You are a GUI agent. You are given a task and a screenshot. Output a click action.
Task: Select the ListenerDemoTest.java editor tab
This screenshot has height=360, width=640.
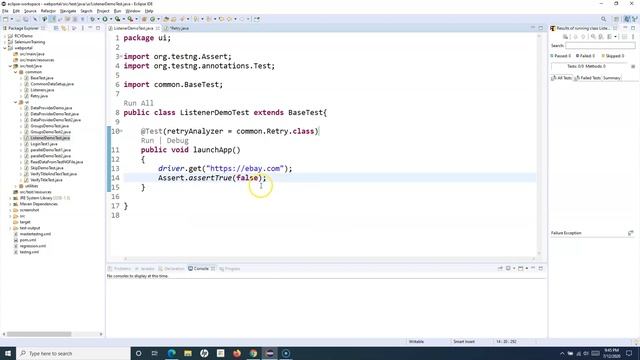click(133, 28)
